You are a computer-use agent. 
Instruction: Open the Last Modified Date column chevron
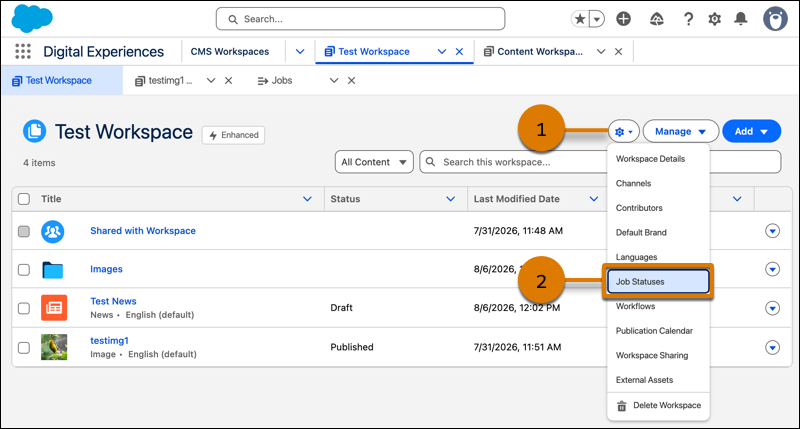pos(594,199)
